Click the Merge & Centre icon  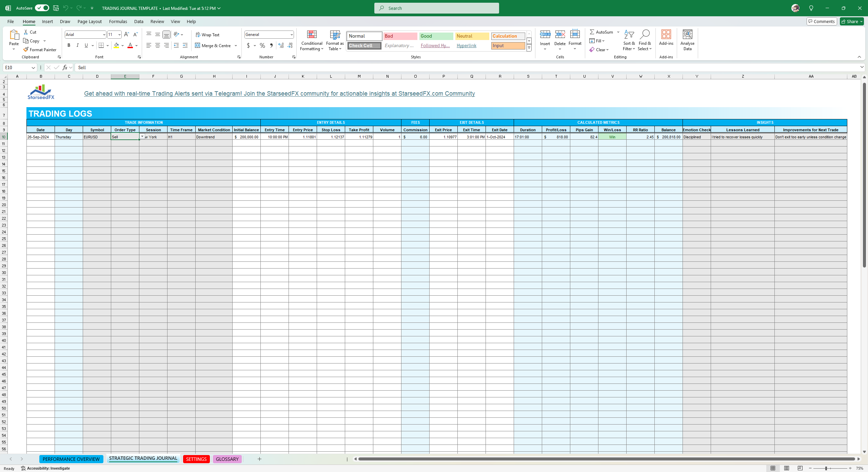pyautogui.click(x=198, y=45)
